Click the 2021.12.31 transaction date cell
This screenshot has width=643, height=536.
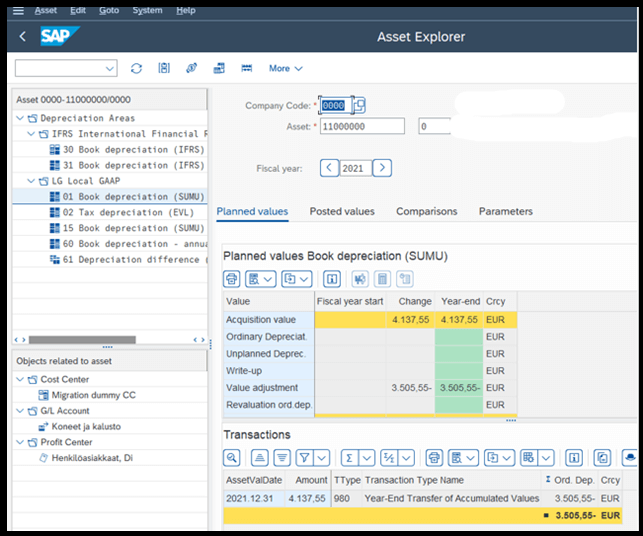point(254,499)
